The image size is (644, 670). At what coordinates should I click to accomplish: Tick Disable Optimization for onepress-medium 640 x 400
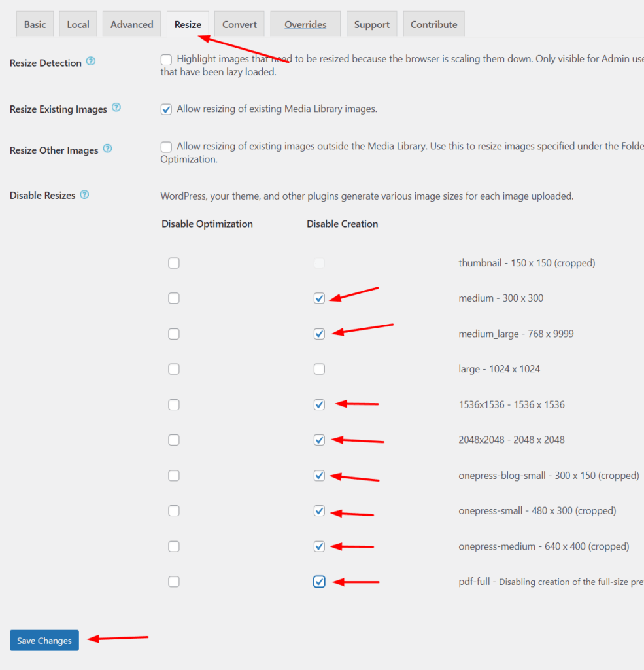(174, 546)
